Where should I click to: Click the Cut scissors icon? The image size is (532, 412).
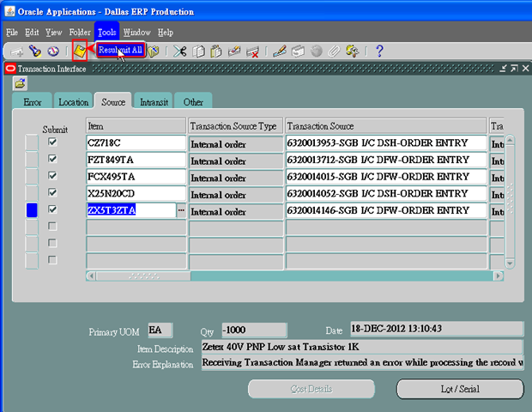pos(180,51)
